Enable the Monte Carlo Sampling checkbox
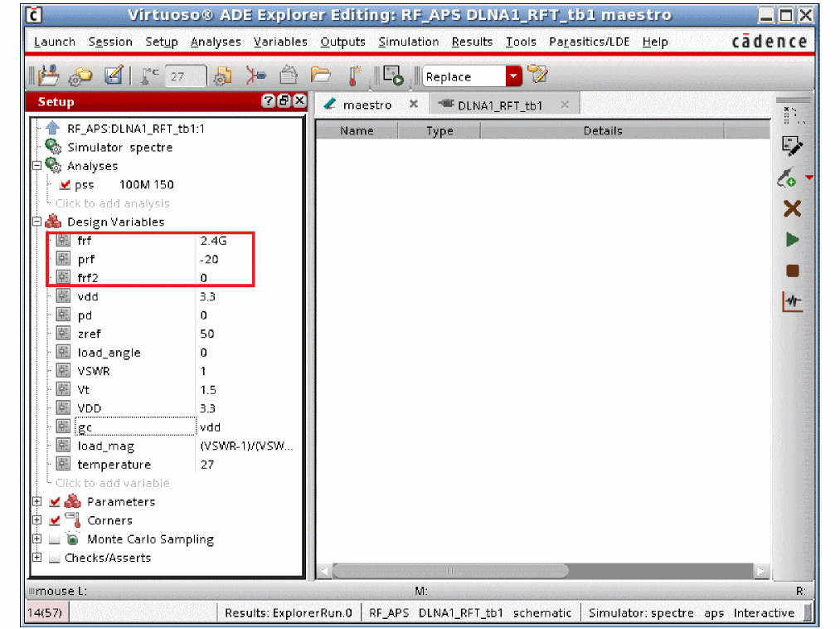Image resolution: width=840 pixels, height=629 pixels. [x=56, y=539]
